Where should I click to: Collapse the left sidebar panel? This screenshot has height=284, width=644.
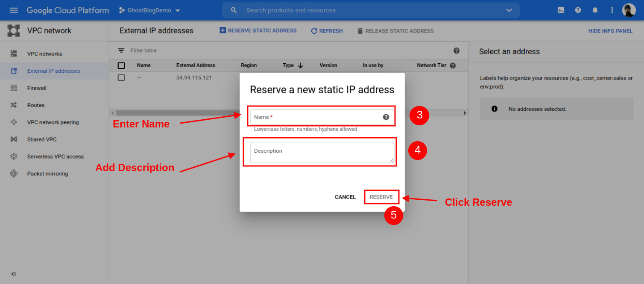pos(13,274)
